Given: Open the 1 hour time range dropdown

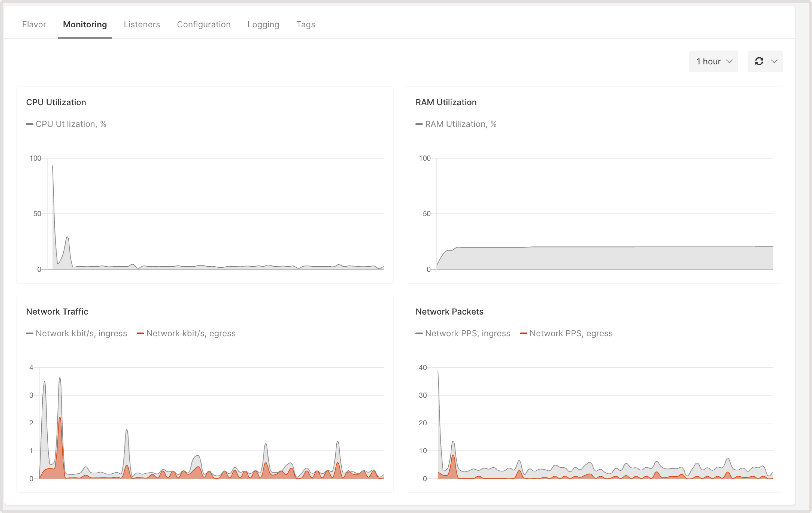Looking at the screenshot, I should click(709, 61).
